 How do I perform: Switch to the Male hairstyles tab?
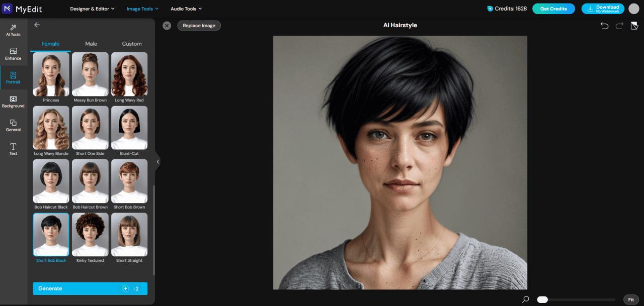click(x=91, y=44)
